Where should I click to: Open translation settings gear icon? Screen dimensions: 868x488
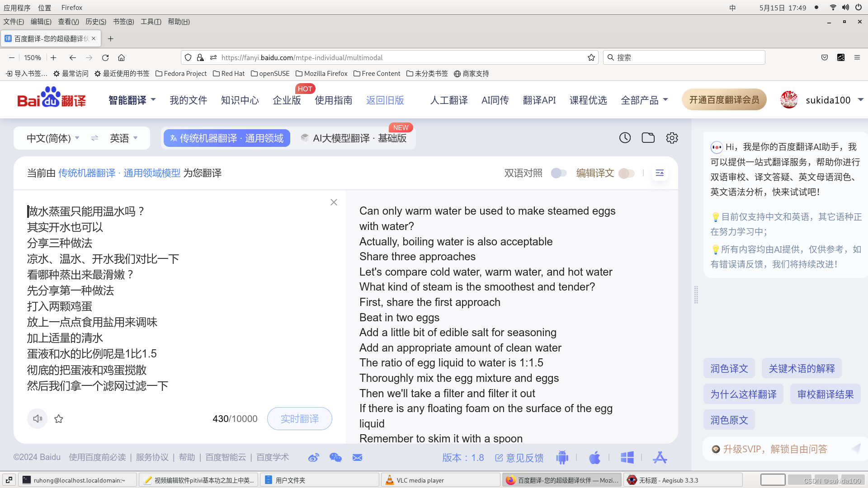point(672,138)
